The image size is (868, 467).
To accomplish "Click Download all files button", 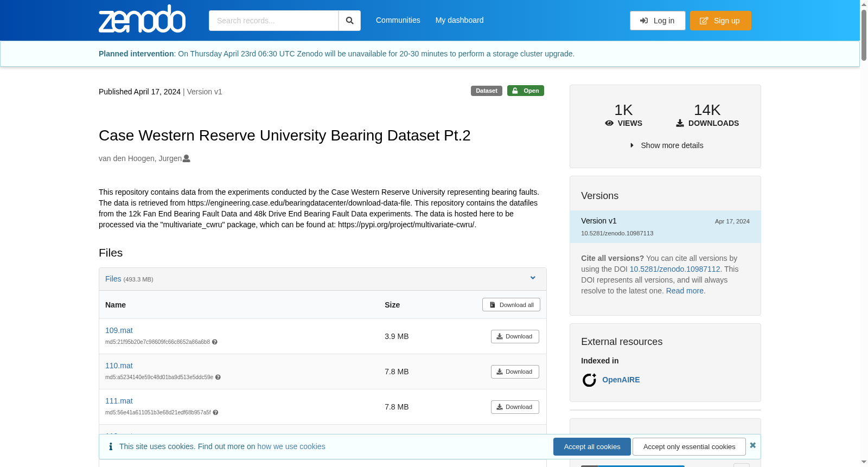I will click(x=511, y=305).
